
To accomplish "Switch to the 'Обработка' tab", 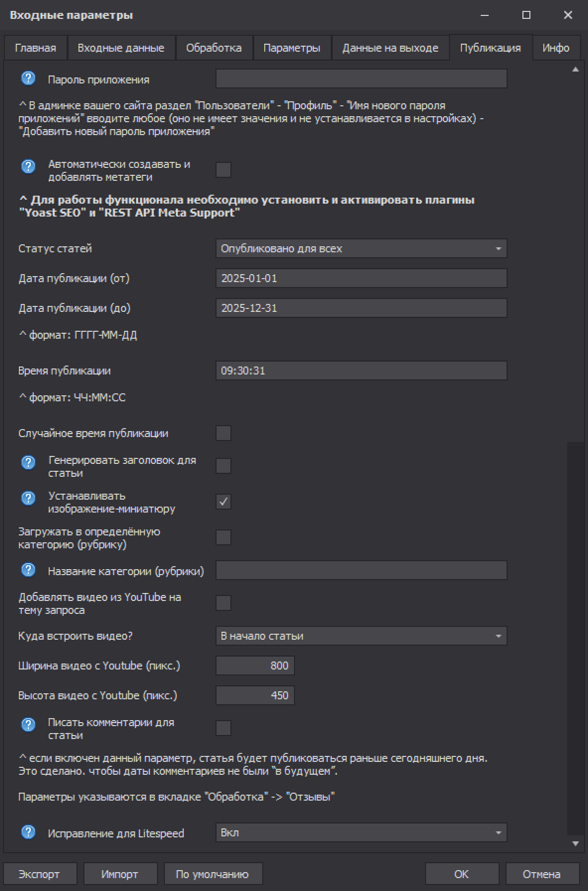I will (214, 48).
